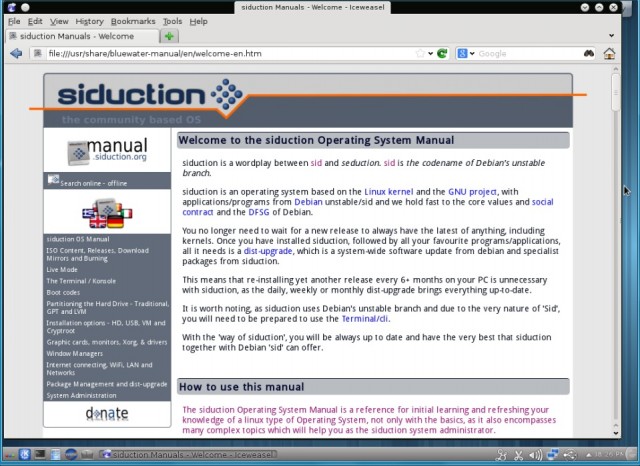
Task: Open ISO Content, Releases, Download sidebar item
Action: [97, 254]
